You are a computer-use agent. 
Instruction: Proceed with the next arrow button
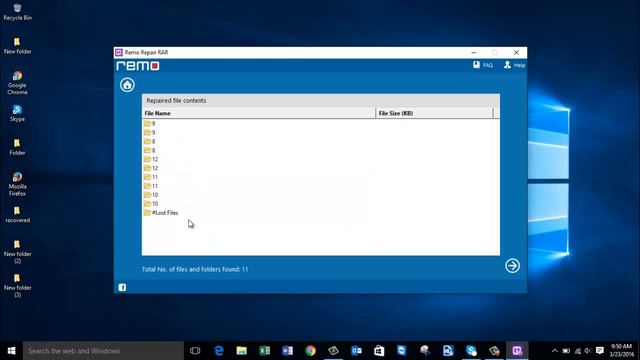[x=512, y=266]
